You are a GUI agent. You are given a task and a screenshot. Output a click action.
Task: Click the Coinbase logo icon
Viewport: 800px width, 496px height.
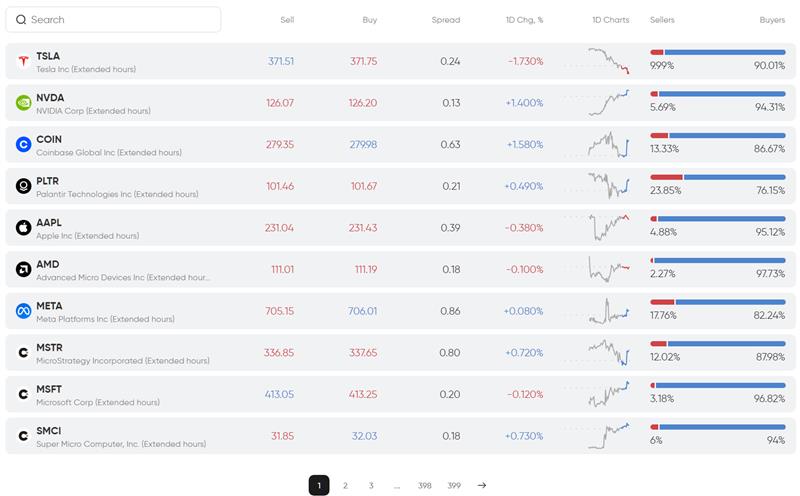coord(23,145)
